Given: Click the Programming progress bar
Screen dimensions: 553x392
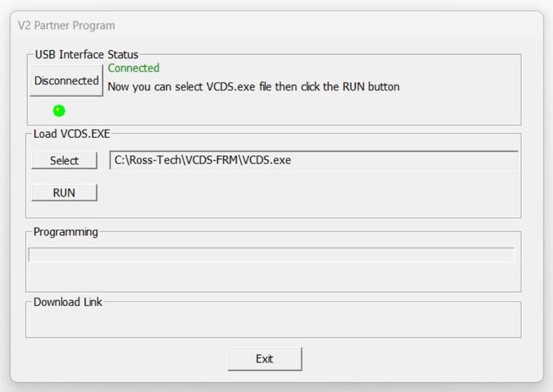Looking at the screenshot, I should (x=271, y=255).
